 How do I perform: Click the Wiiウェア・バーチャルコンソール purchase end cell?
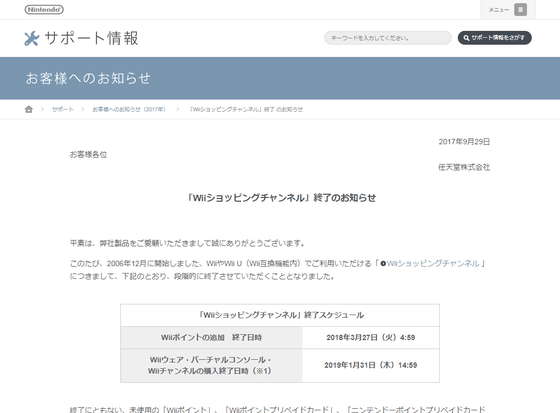click(x=211, y=365)
